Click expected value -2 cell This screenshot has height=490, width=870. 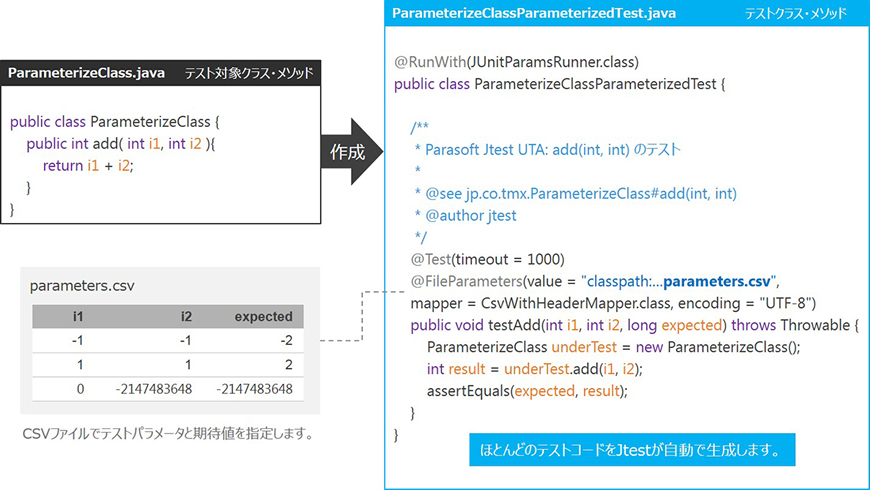(x=286, y=340)
